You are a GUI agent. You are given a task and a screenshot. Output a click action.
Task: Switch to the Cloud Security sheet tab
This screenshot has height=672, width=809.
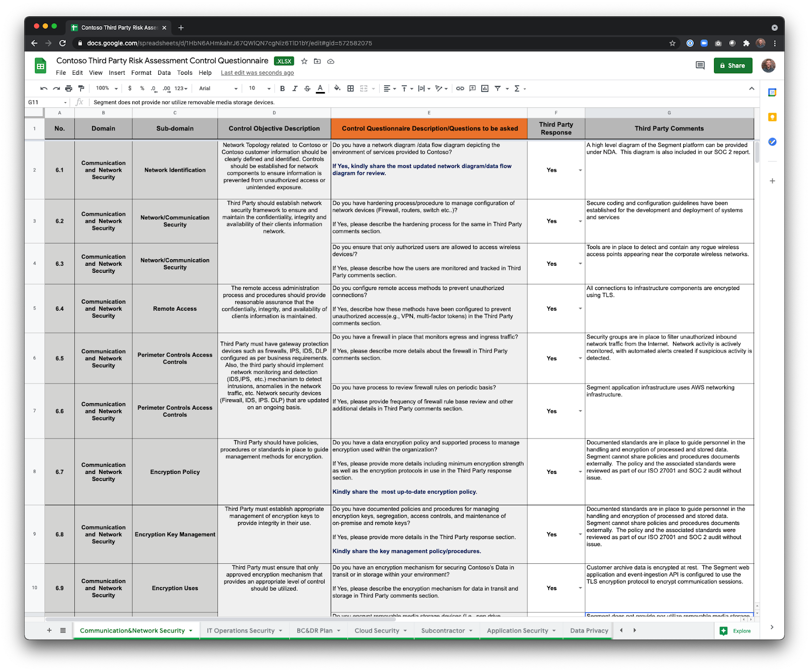(381, 631)
